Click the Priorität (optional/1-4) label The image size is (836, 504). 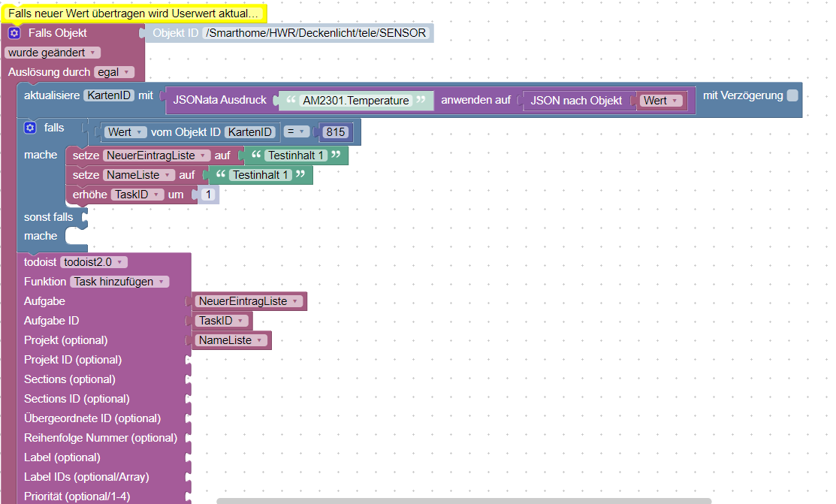point(77,496)
